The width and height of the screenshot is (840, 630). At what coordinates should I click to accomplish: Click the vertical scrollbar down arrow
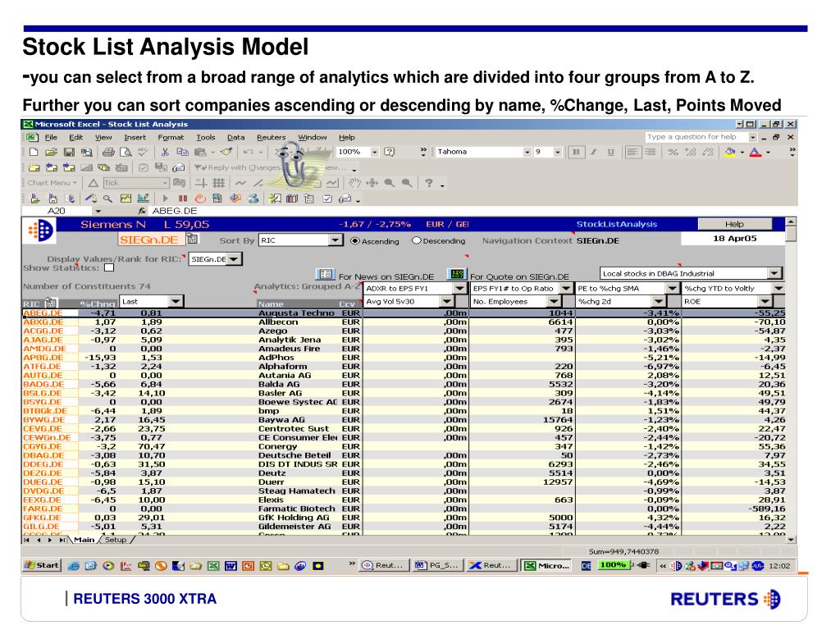coord(792,540)
